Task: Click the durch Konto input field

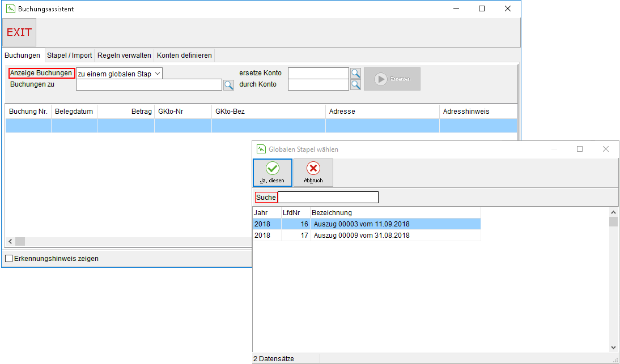Action: [319, 85]
